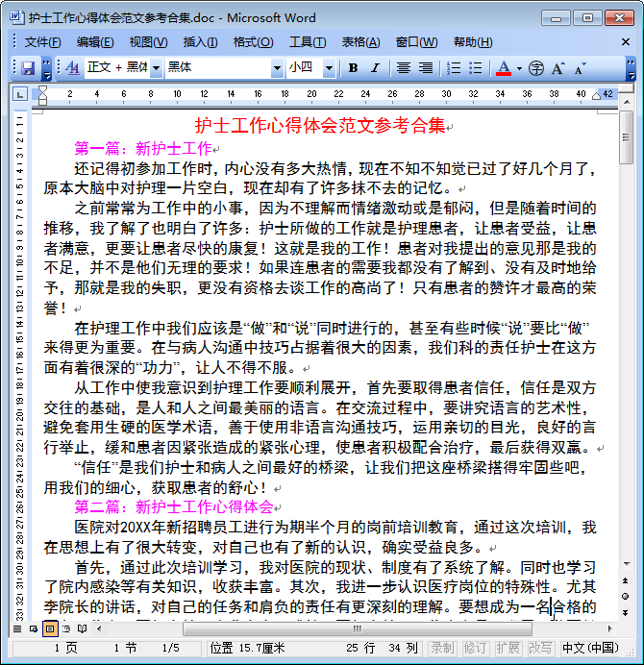Screen dimensions: 644x665
Task: Click vertical scrollbar down arrow
Action: 627,564
